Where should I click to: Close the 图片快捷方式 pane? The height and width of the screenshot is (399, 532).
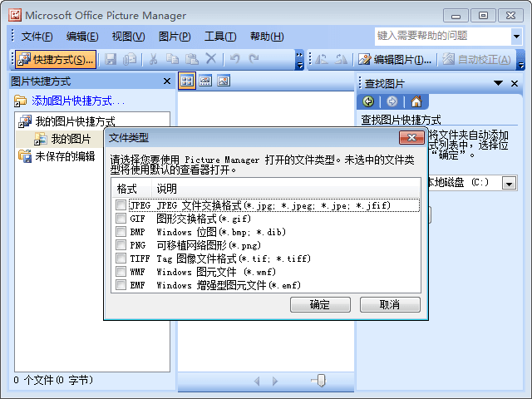coord(166,81)
